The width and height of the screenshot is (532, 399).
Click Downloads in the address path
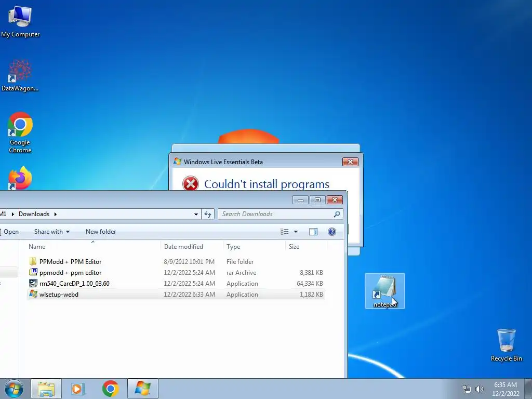[x=34, y=214]
